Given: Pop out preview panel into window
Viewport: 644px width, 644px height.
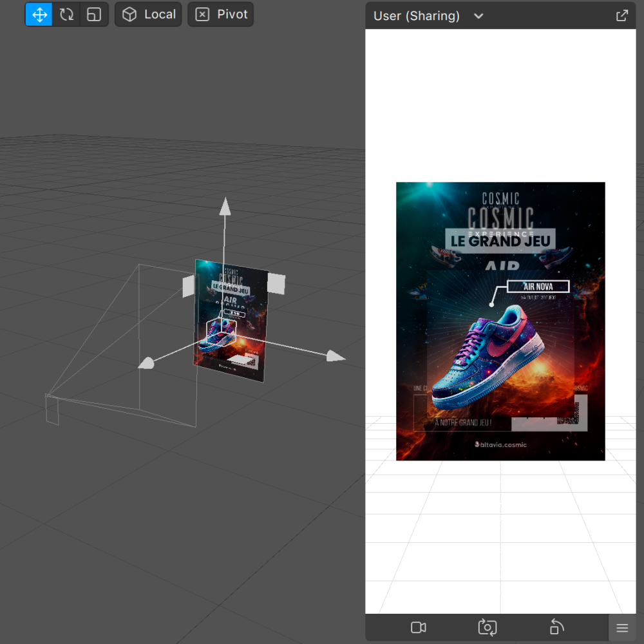Looking at the screenshot, I should [x=622, y=16].
